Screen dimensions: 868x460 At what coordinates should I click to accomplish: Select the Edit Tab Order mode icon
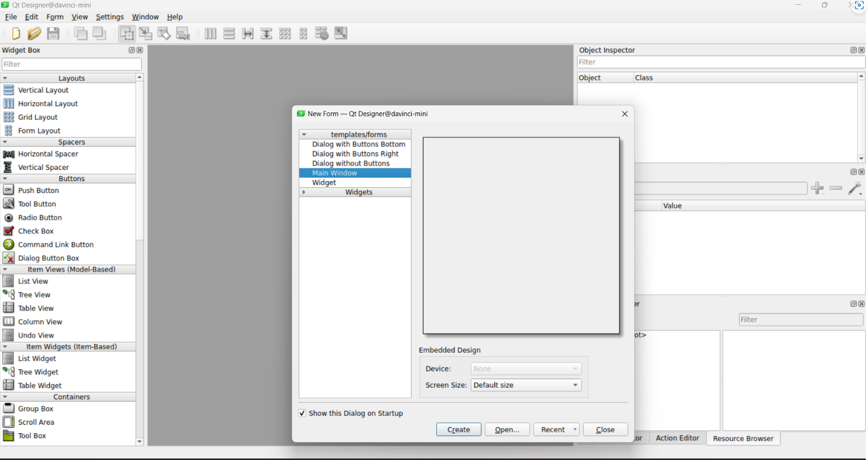183,34
